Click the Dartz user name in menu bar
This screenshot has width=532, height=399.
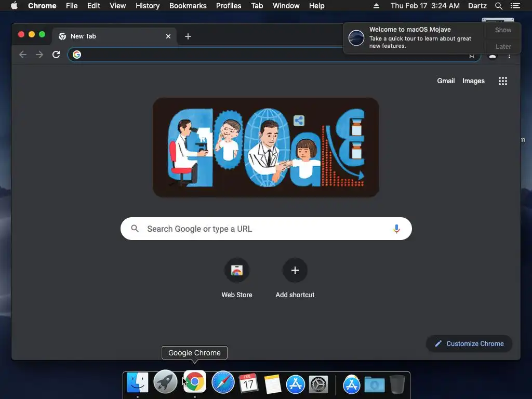pyautogui.click(x=477, y=6)
